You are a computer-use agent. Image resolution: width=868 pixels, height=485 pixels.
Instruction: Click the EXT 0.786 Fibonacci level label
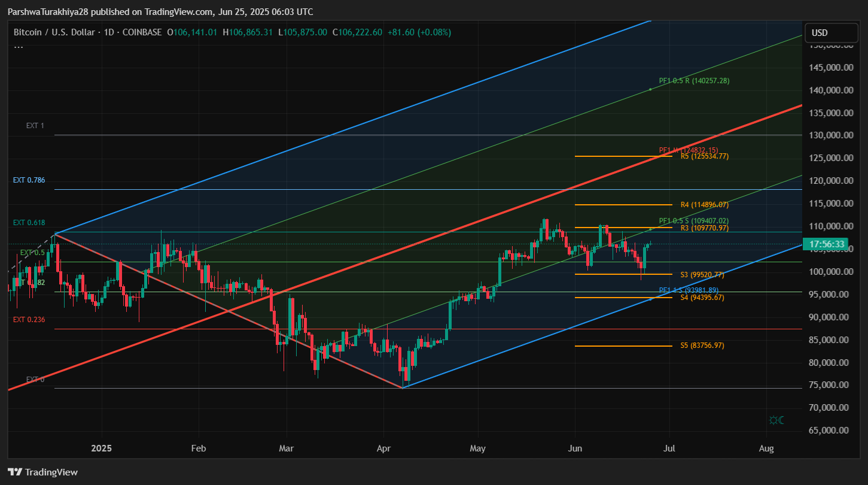(29, 180)
